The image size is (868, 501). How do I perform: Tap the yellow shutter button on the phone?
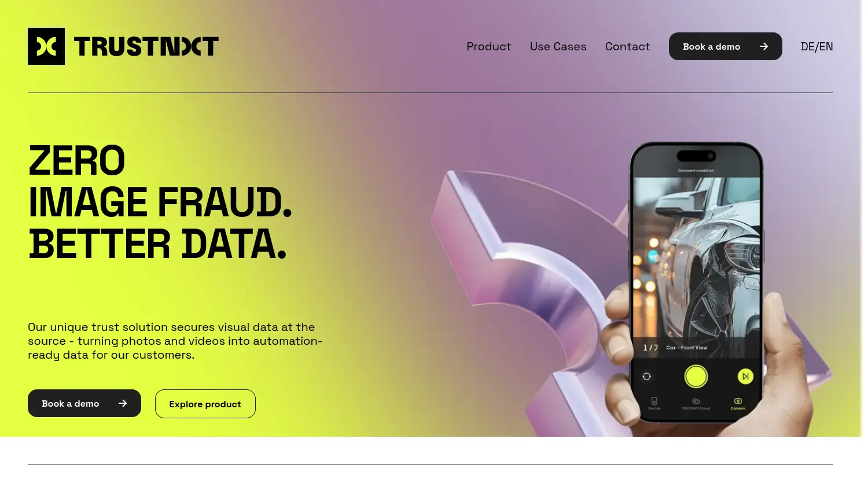tap(696, 377)
